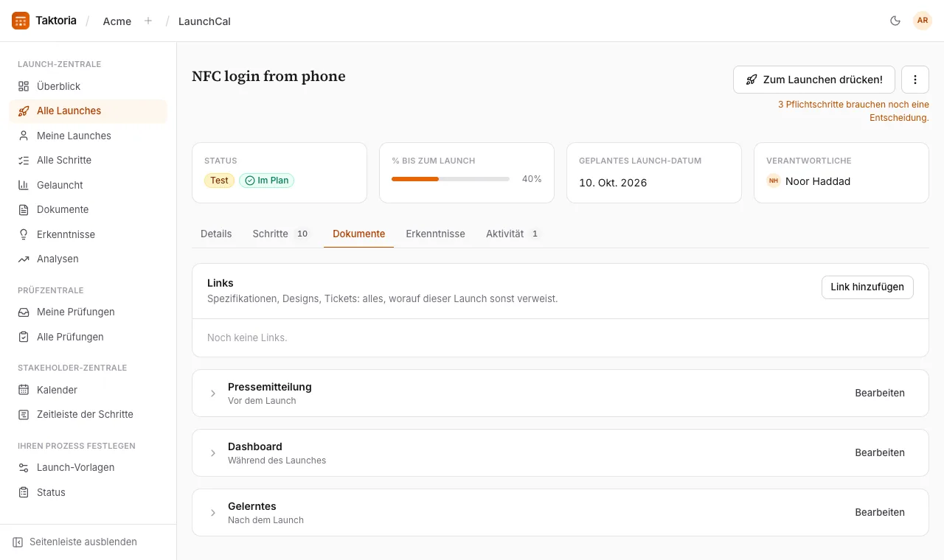Select the Alle Launches rocket icon
Image resolution: width=944 pixels, height=560 pixels.
coord(24,111)
